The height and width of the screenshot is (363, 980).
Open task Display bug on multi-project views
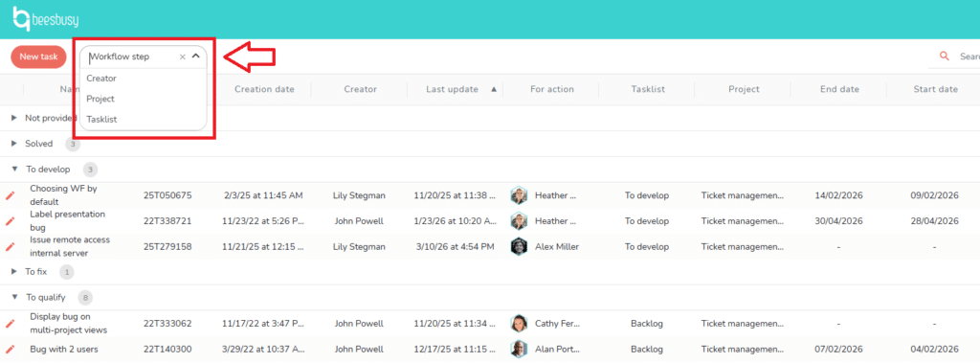[68, 324]
